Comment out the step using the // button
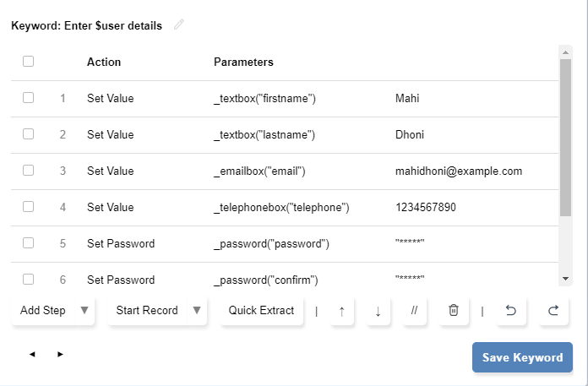The width and height of the screenshot is (588, 386). (x=414, y=311)
